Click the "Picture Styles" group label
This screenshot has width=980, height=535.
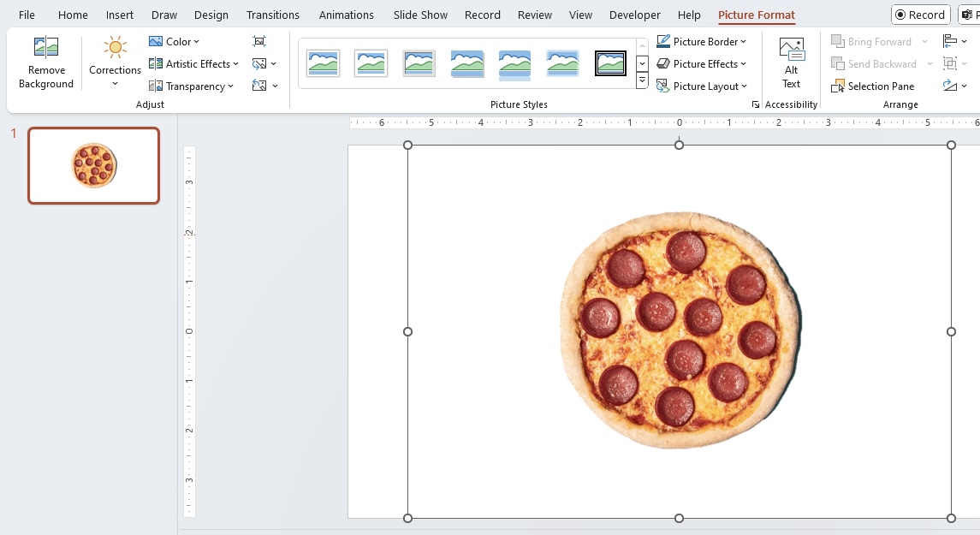coord(519,104)
